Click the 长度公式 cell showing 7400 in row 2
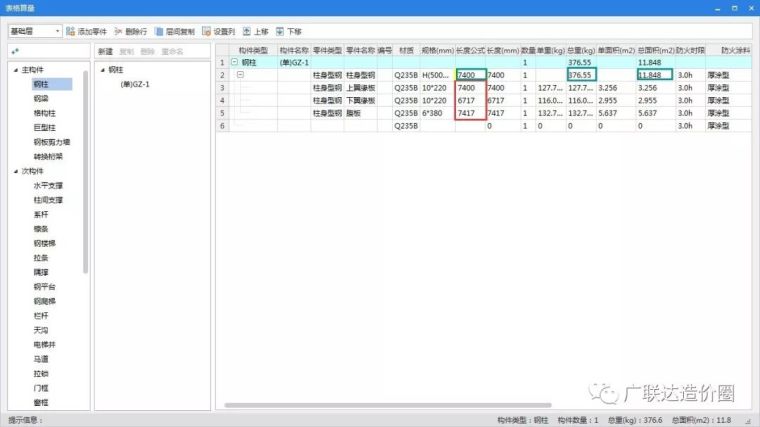Screen dimensions: 760x427 click(x=470, y=75)
